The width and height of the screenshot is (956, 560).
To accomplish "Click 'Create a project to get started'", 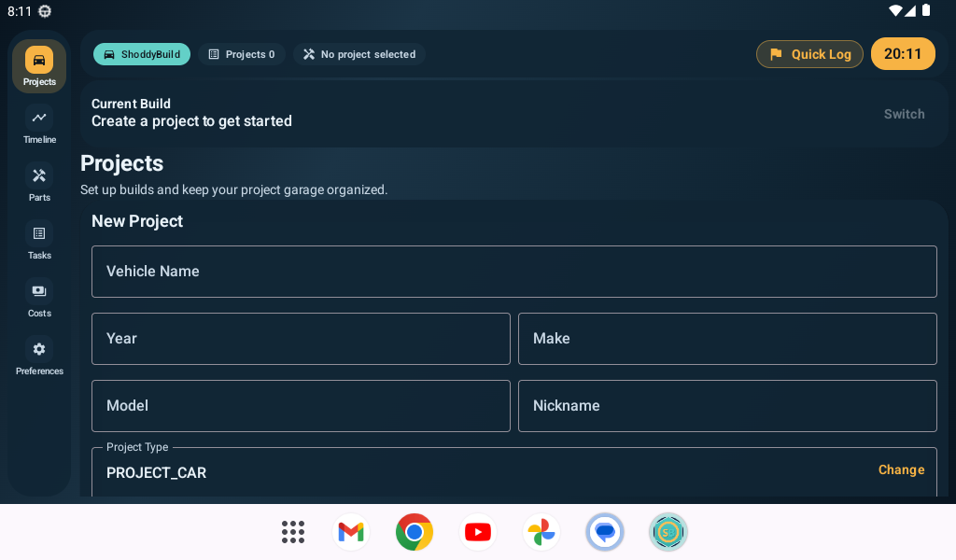I will [190, 120].
